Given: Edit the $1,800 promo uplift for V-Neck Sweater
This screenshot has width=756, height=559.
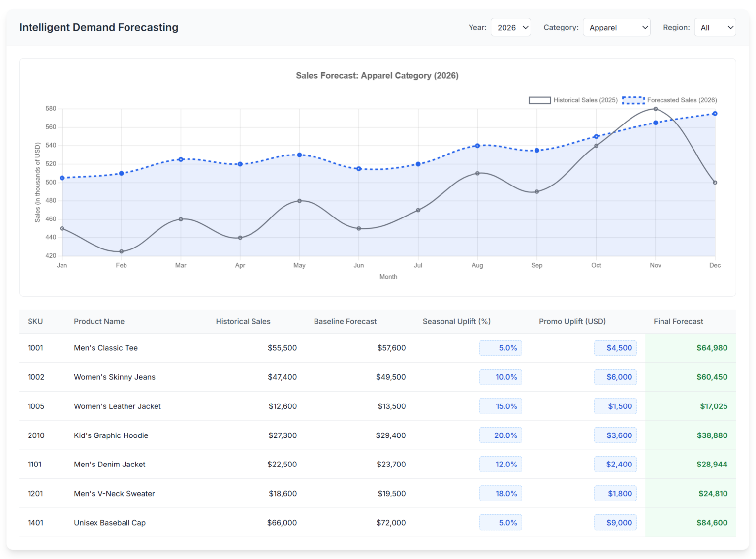Looking at the screenshot, I should 615,494.
